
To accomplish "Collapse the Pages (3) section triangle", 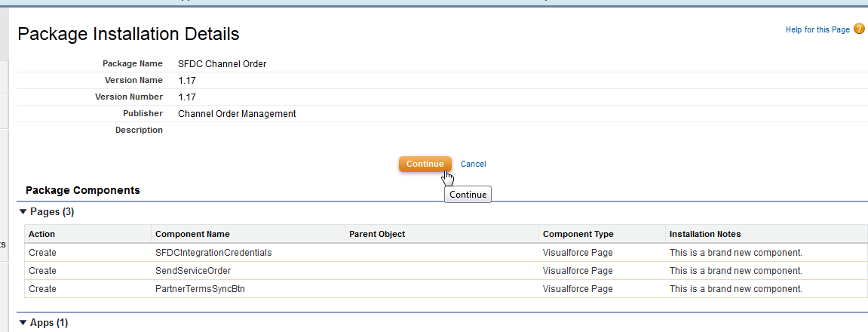I will pos(23,212).
